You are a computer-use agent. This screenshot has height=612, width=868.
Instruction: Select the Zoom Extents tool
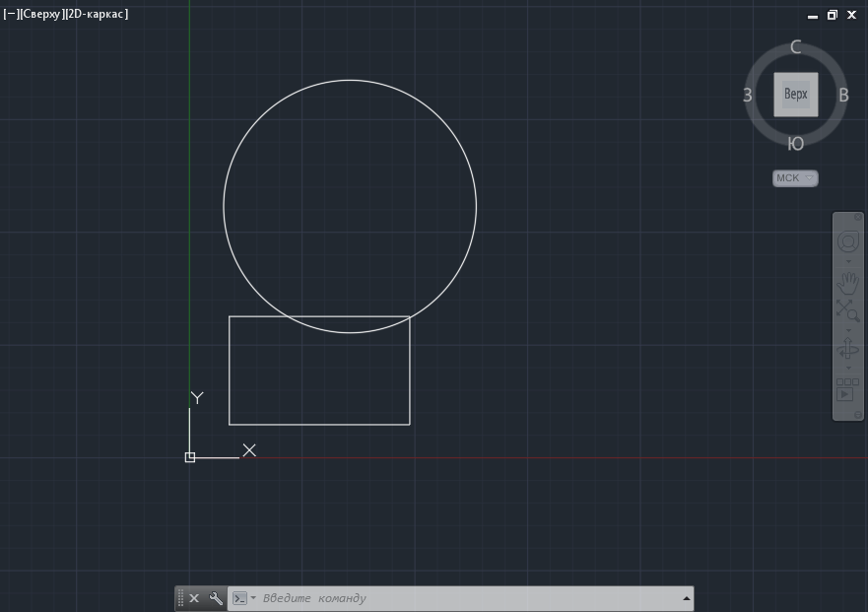pos(847,311)
